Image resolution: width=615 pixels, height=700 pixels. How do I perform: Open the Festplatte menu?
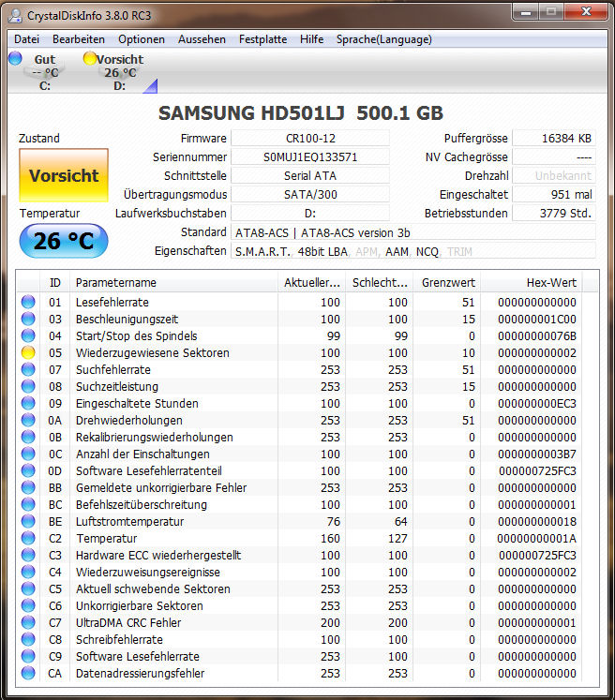coord(262,39)
